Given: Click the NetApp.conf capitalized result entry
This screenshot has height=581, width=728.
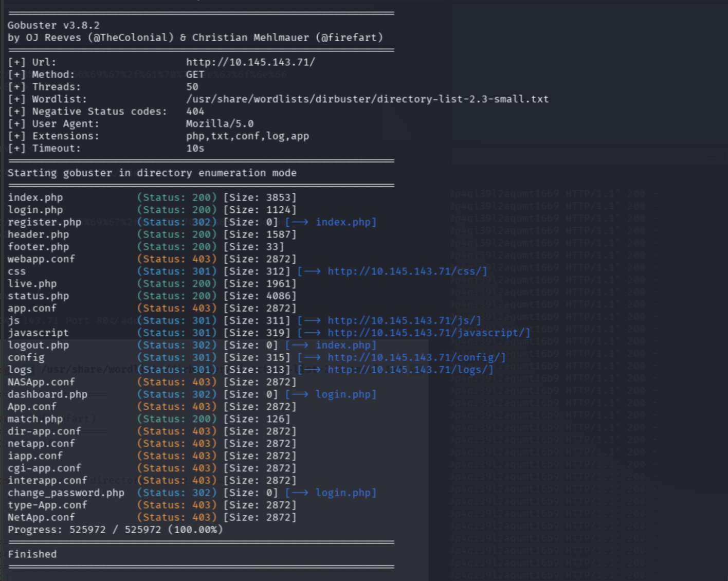Looking at the screenshot, I should click(41, 518).
